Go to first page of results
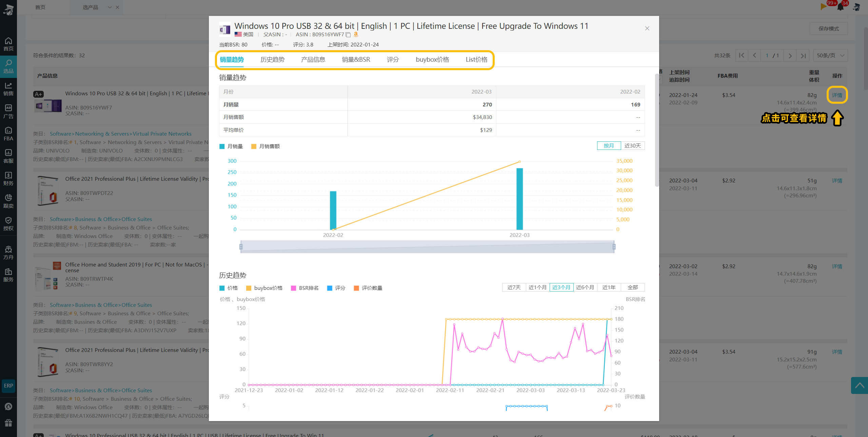This screenshot has height=437, width=868. pos(742,55)
